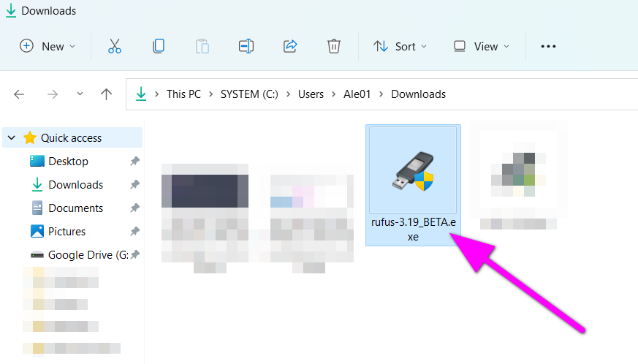The width and height of the screenshot is (638, 364).
Task: Click Downloads in the address path
Action: (x=418, y=94)
